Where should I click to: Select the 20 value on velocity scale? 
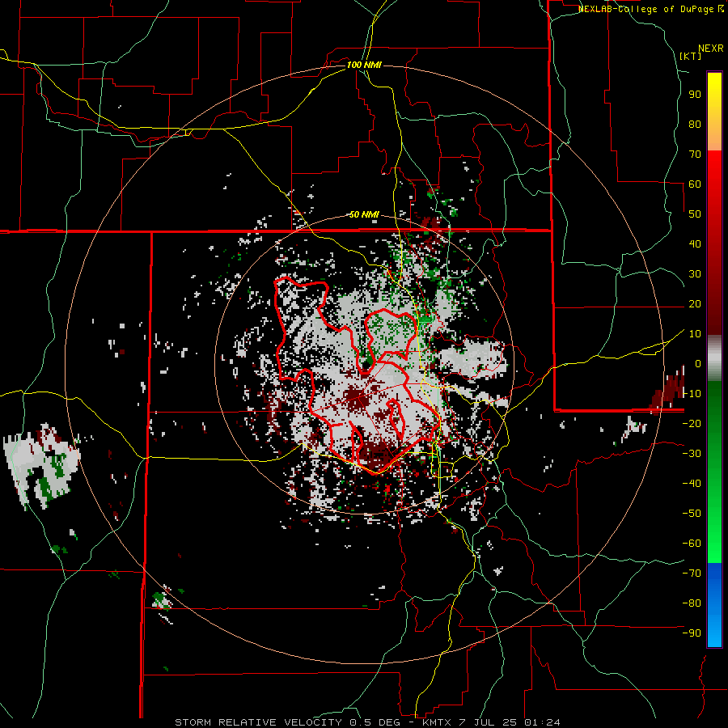[x=695, y=304]
